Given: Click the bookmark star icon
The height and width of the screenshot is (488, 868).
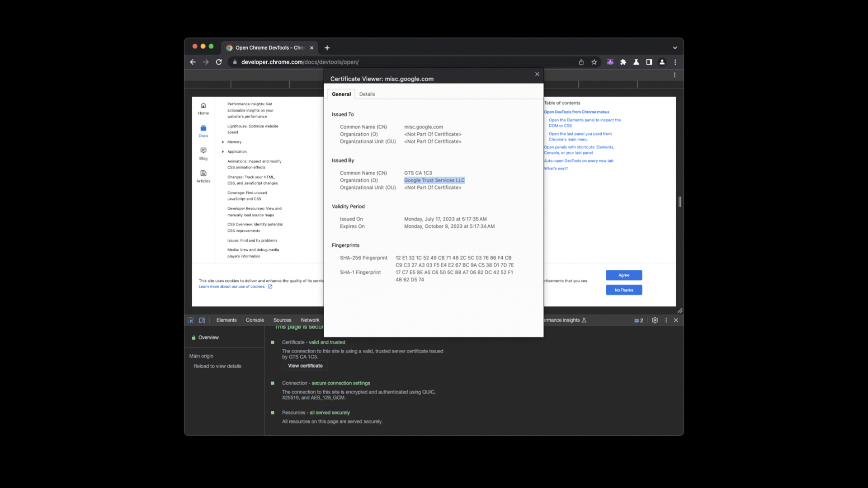Looking at the screenshot, I should pyautogui.click(x=594, y=62).
